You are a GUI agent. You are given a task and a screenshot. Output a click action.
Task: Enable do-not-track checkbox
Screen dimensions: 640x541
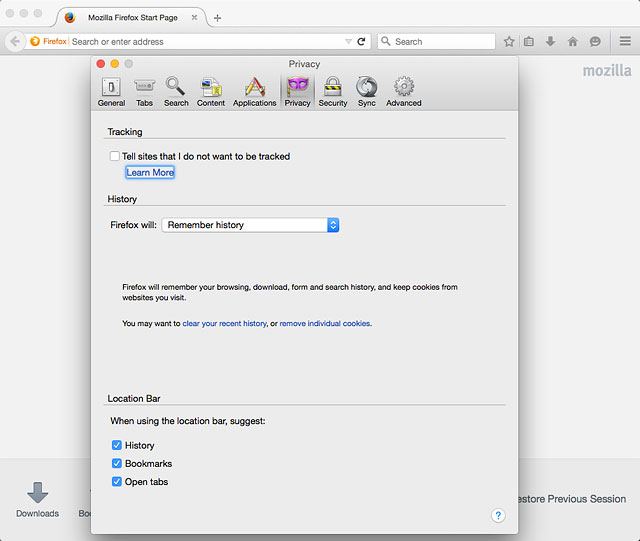click(x=115, y=156)
